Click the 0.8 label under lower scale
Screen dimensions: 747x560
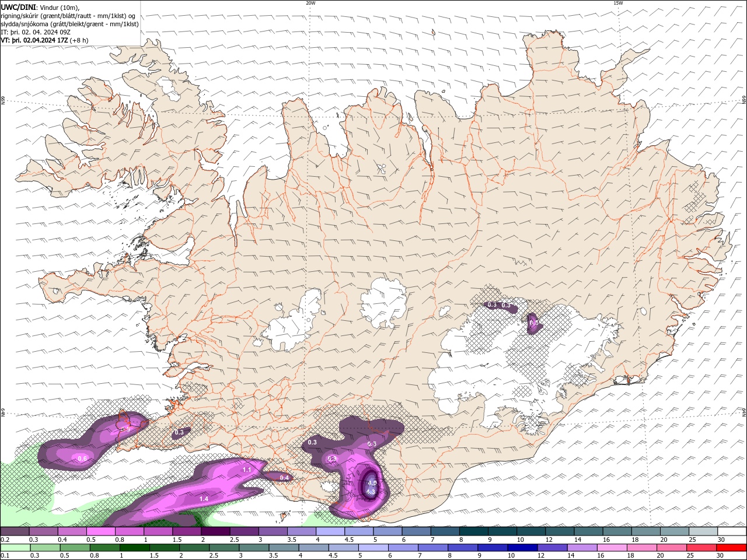95,556
